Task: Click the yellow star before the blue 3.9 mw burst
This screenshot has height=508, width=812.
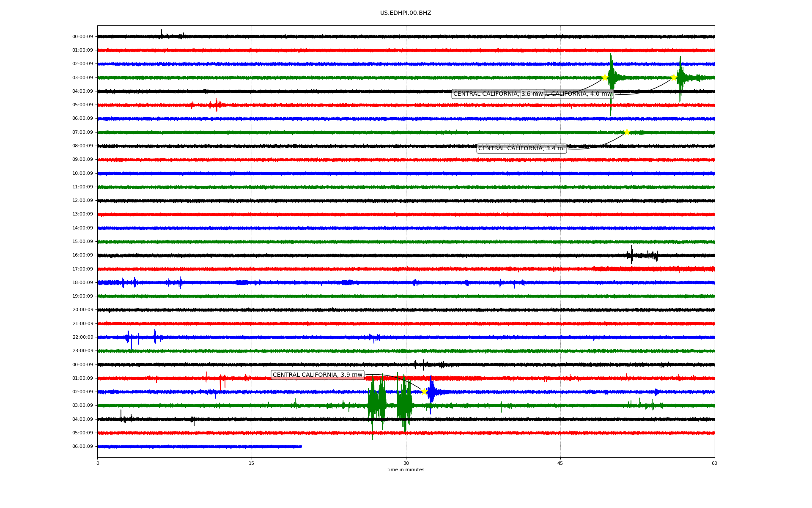Action: point(424,392)
